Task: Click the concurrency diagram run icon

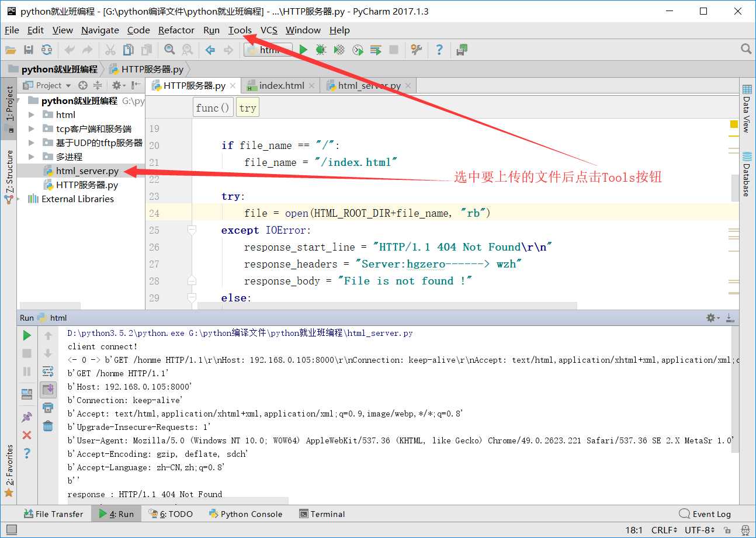Action: [376, 50]
